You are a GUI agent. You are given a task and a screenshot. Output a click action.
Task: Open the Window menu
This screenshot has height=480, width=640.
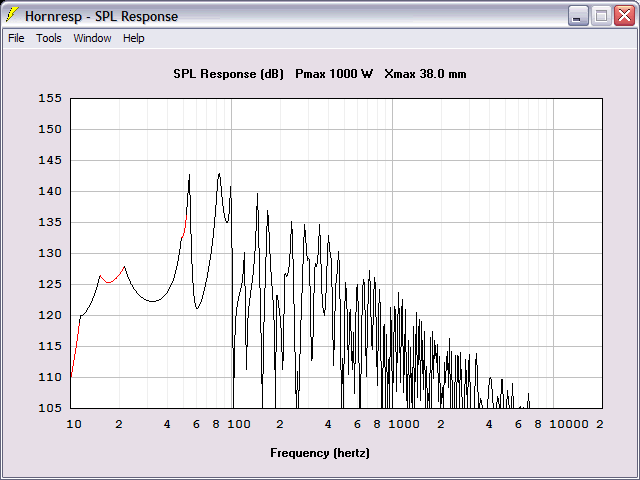92,38
